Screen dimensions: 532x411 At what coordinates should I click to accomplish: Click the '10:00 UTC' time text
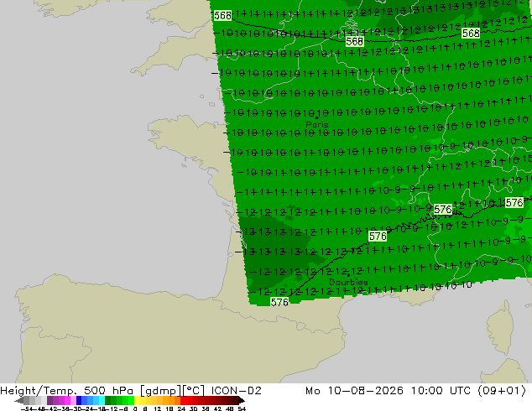(441, 391)
